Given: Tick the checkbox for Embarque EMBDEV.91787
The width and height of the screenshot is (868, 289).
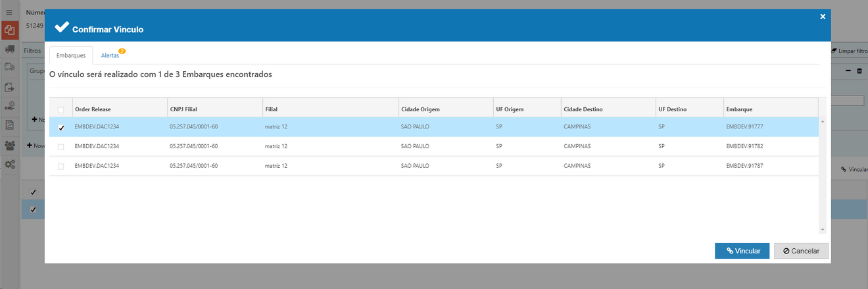Looking at the screenshot, I should point(61,167).
